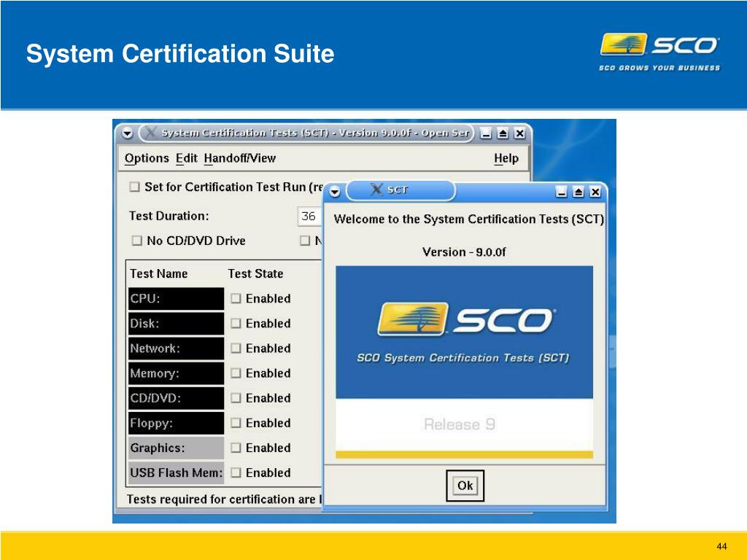Enable the USB Flash Mem test checkbox
The width and height of the screenshot is (747, 560).
(236, 472)
